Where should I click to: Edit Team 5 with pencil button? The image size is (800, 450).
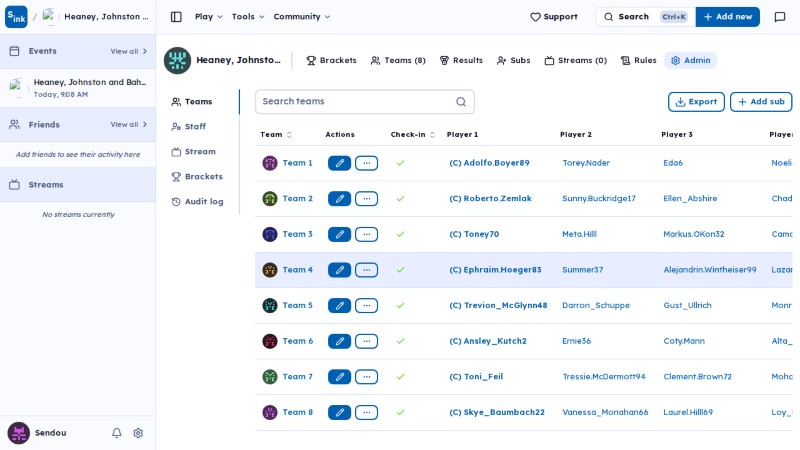(339, 306)
